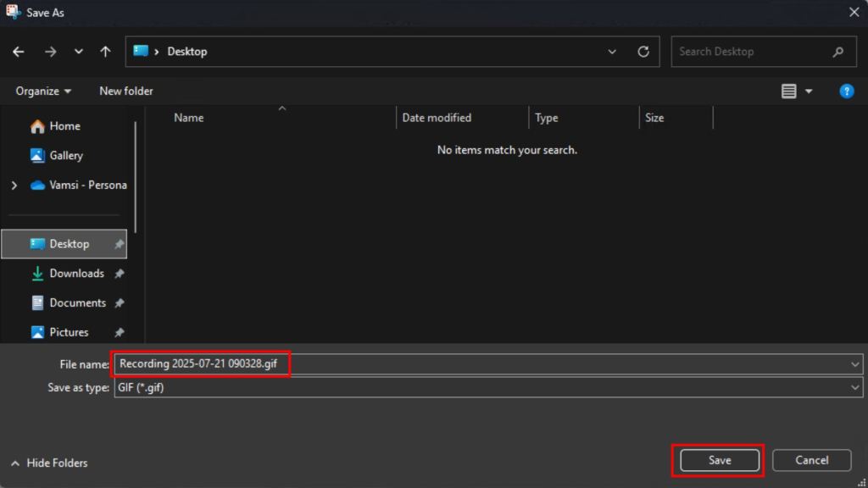Click the pin icon beside Documents
Screen dimensions: 868x488
(119, 302)
